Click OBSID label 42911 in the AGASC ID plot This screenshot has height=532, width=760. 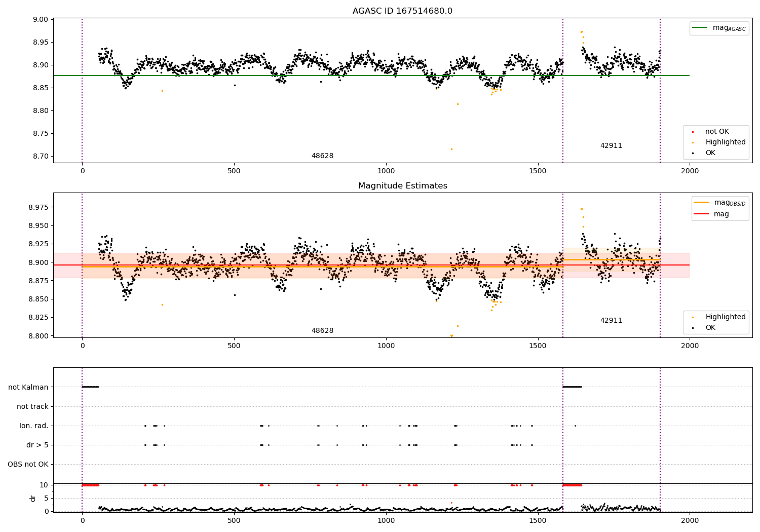[611, 146]
